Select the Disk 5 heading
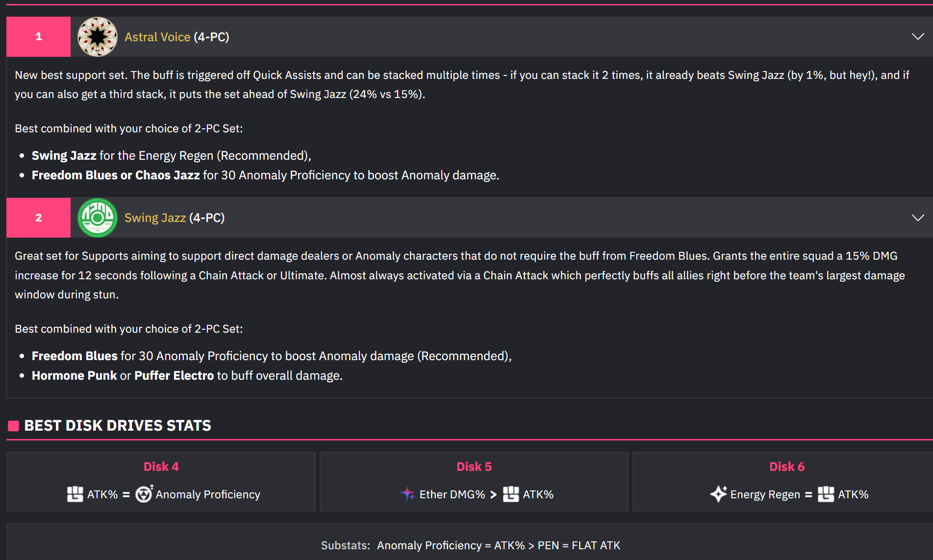Image resolution: width=933 pixels, height=560 pixels. [x=474, y=466]
